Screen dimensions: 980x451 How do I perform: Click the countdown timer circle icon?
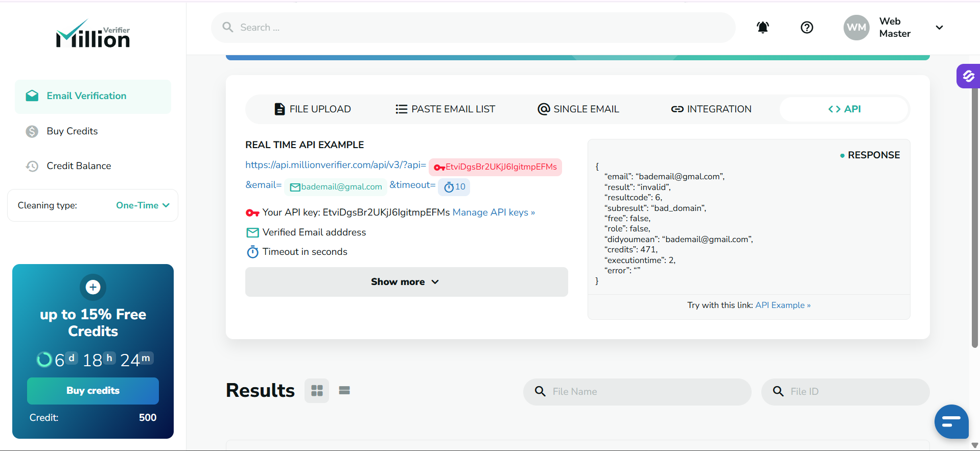pyautogui.click(x=44, y=360)
